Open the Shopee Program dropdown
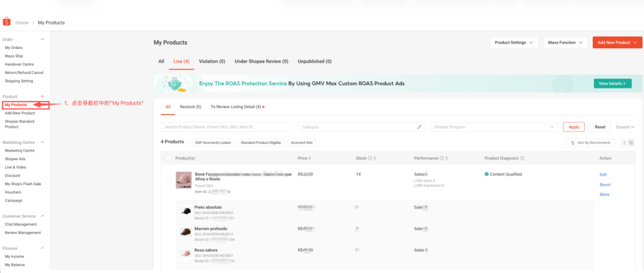This screenshot has height=273, width=644. [x=494, y=127]
